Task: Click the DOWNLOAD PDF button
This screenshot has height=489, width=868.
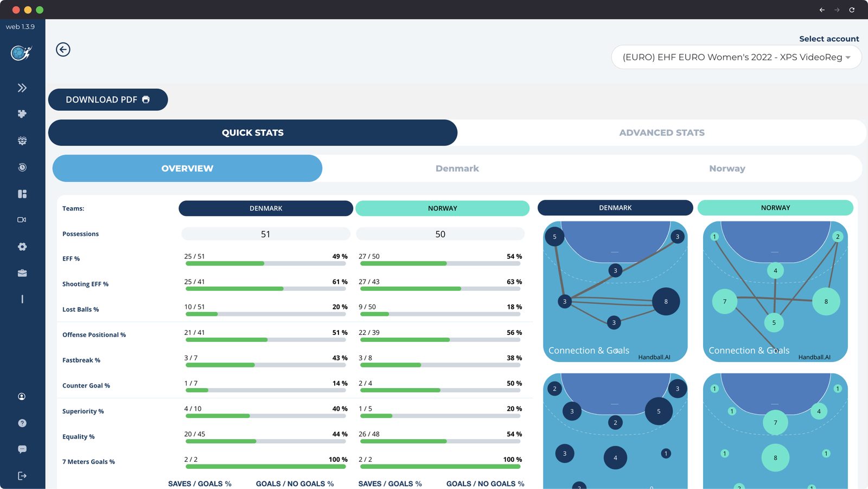Action: click(108, 100)
